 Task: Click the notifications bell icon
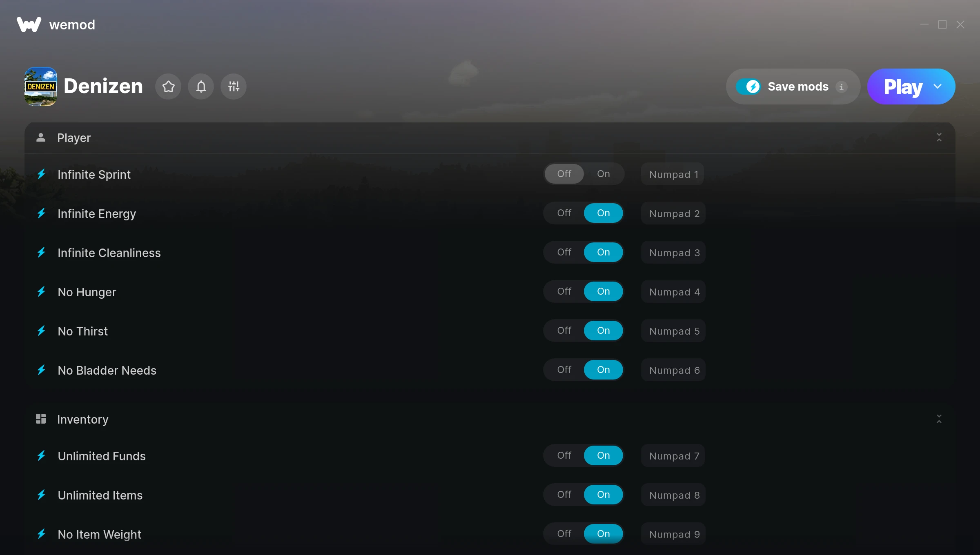(201, 86)
